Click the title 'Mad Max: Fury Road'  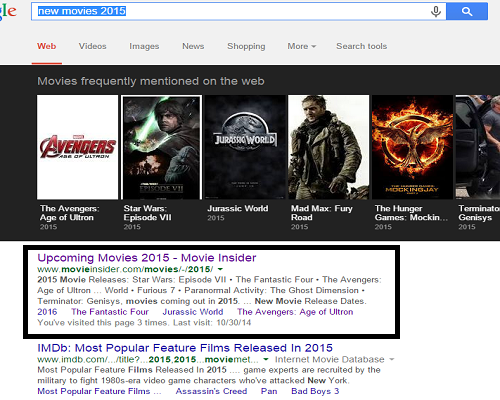tap(322, 213)
